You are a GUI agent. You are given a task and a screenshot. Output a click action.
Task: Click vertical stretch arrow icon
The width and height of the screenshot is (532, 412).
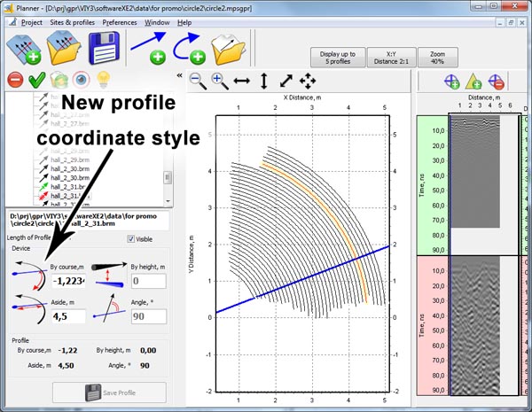[x=263, y=81]
